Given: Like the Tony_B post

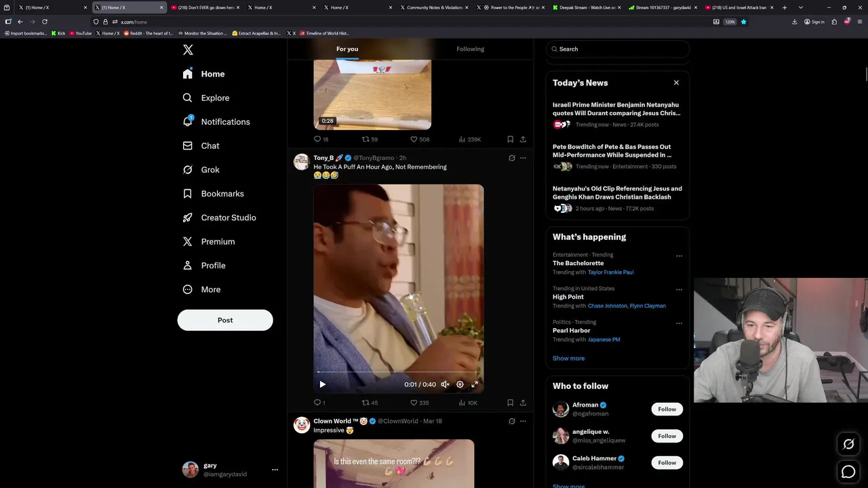Looking at the screenshot, I should click(419, 403).
